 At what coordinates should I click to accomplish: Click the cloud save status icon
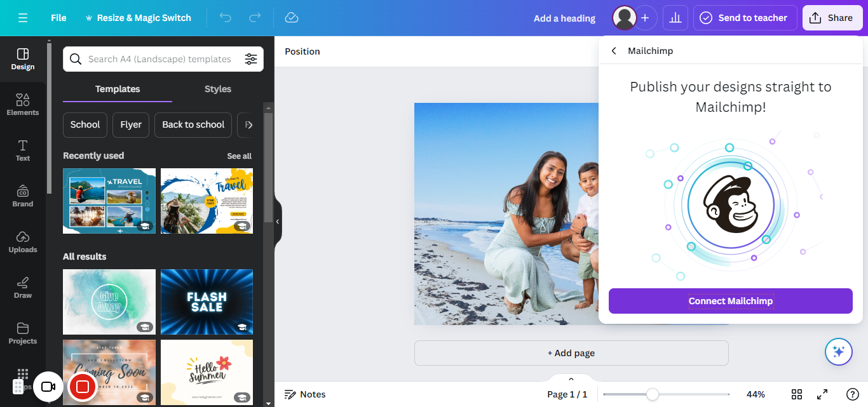(292, 18)
